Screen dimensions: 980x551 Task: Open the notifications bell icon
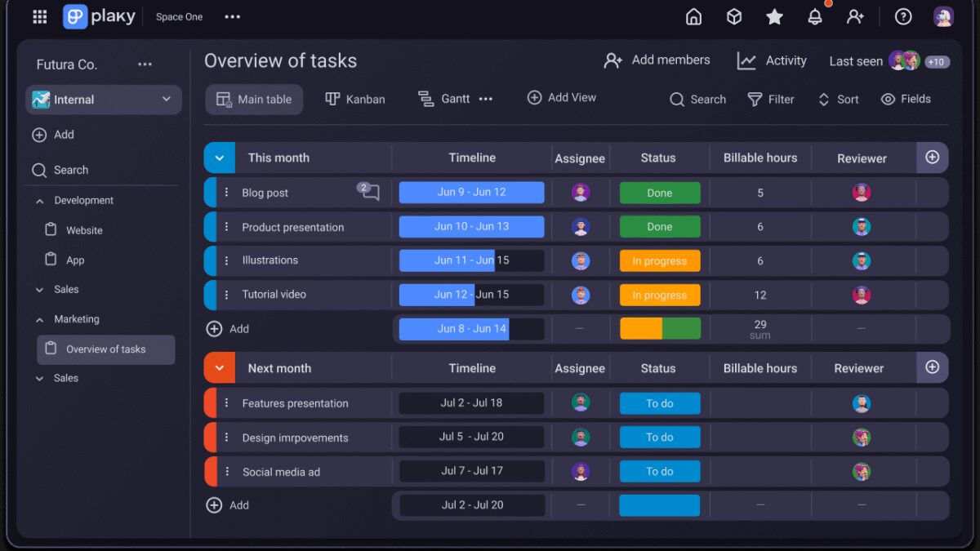pyautogui.click(x=814, y=17)
